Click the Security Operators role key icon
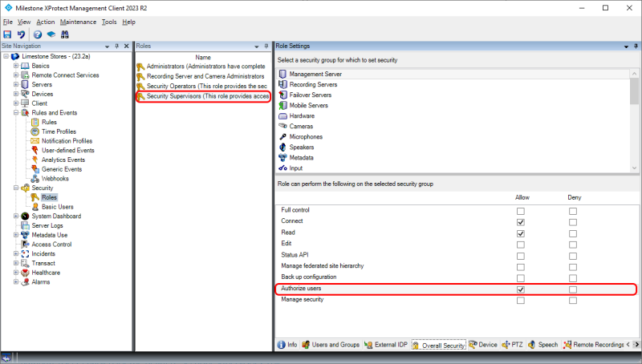This screenshot has height=364, width=642. [140, 87]
